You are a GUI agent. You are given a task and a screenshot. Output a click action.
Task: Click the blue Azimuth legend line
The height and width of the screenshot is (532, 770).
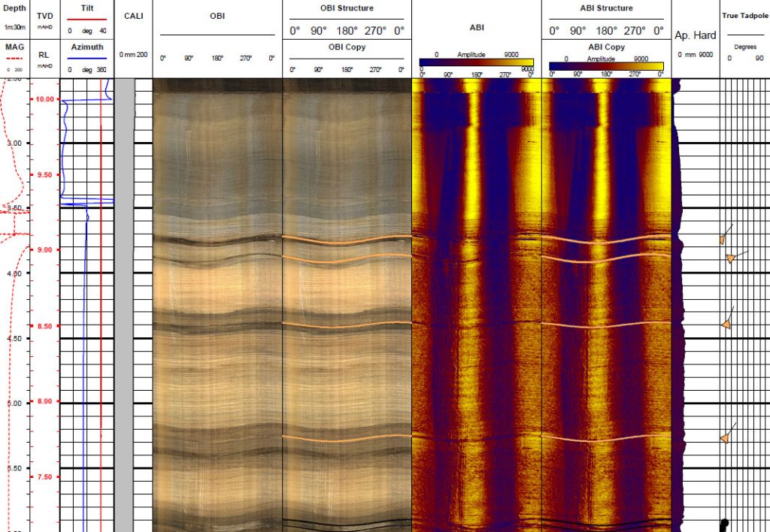pyautogui.click(x=87, y=59)
